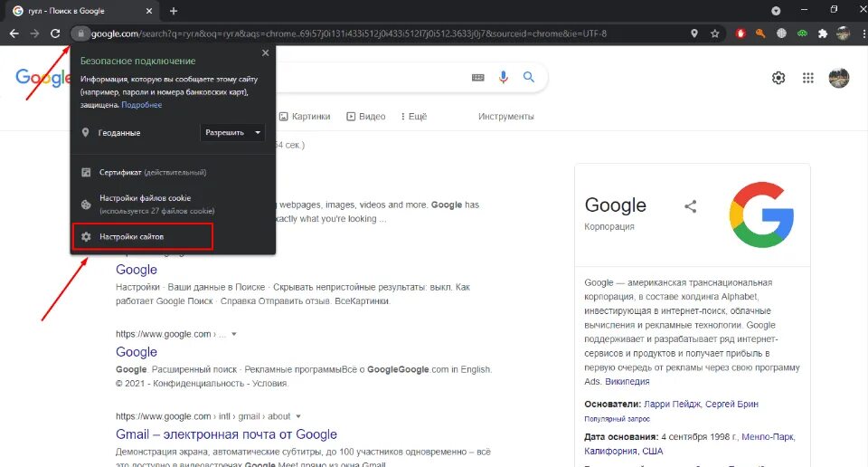This screenshot has width=868, height=467.
Task: Share the Google knowledge panel
Action: pyautogui.click(x=690, y=206)
